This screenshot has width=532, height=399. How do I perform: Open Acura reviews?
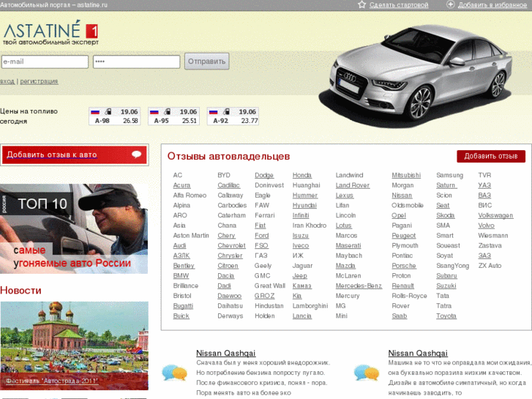(181, 185)
